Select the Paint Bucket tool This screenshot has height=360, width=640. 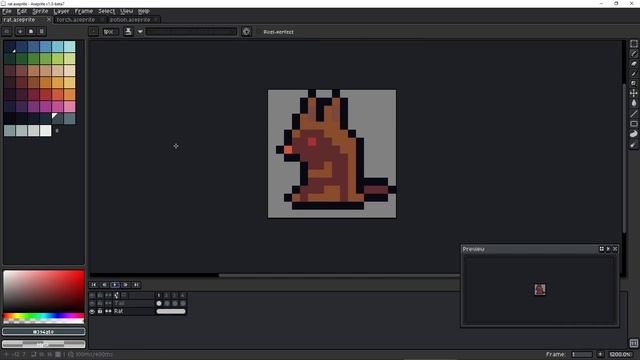633,103
